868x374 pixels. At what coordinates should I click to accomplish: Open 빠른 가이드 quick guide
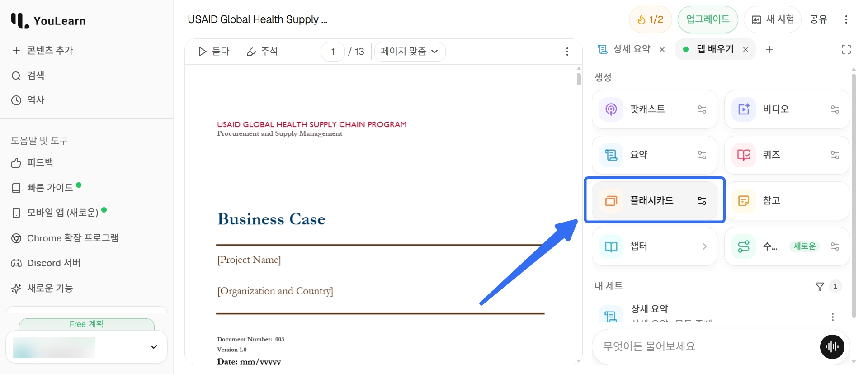[x=46, y=187]
